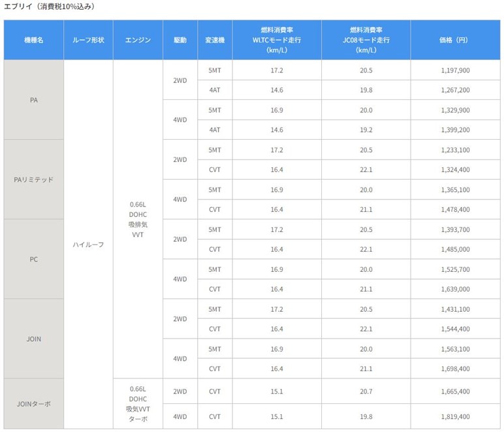Select the JOIN model name cell
The width and height of the screenshot is (504, 432).
point(34,339)
